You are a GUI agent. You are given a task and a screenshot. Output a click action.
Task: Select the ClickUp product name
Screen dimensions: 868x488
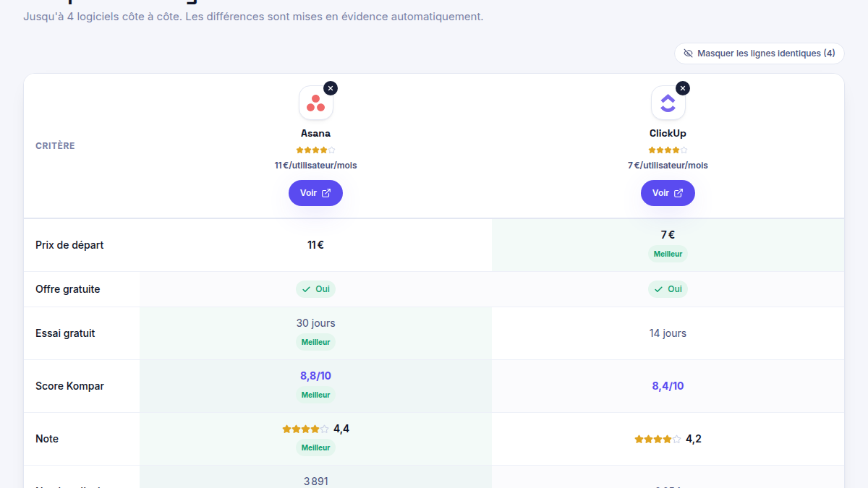tap(668, 133)
